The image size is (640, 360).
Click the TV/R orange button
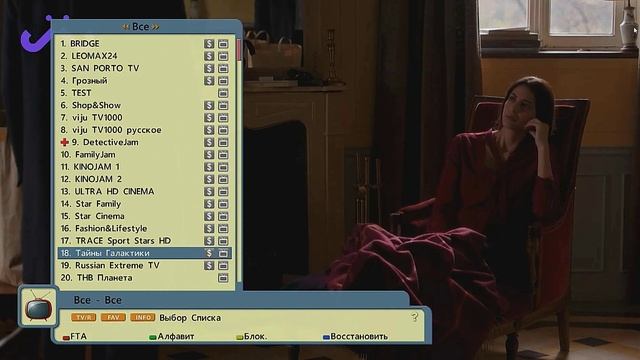click(x=84, y=318)
